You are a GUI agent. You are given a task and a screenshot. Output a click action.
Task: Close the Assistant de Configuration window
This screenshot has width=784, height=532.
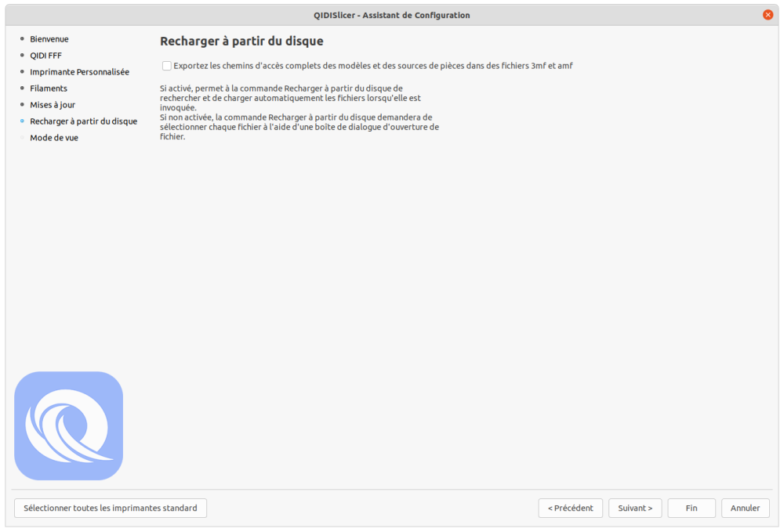click(x=768, y=15)
